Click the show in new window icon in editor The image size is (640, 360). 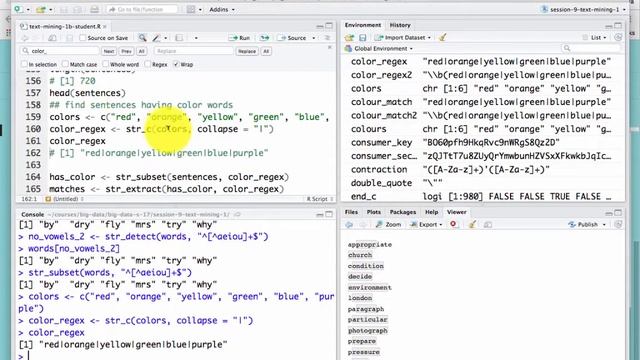(x=52, y=38)
